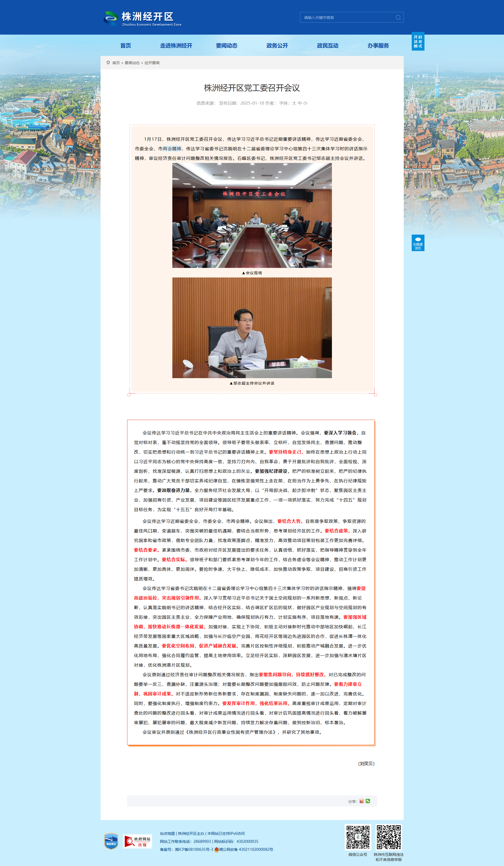Share article to Weibo
The image size is (504, 866).
(x=361, y=801)
